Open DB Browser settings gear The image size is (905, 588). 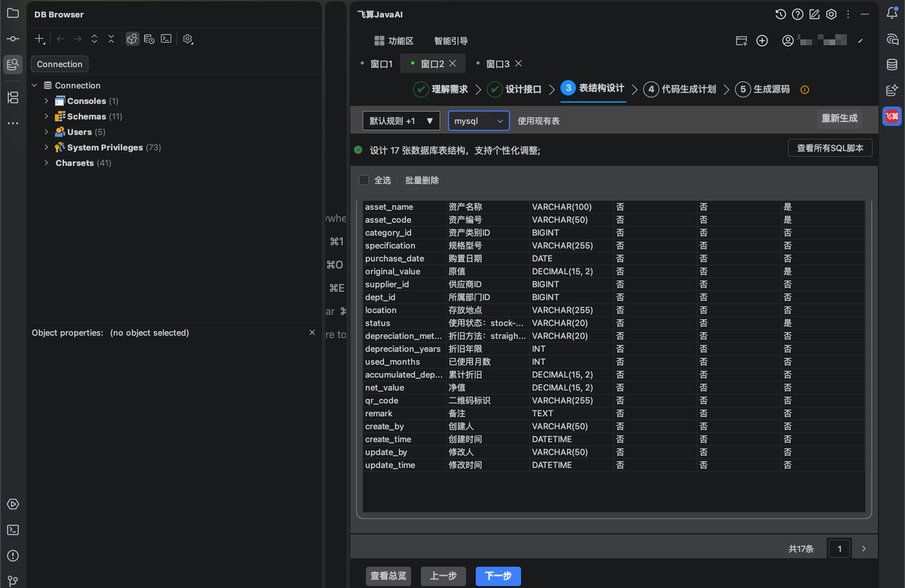[188, 40]
